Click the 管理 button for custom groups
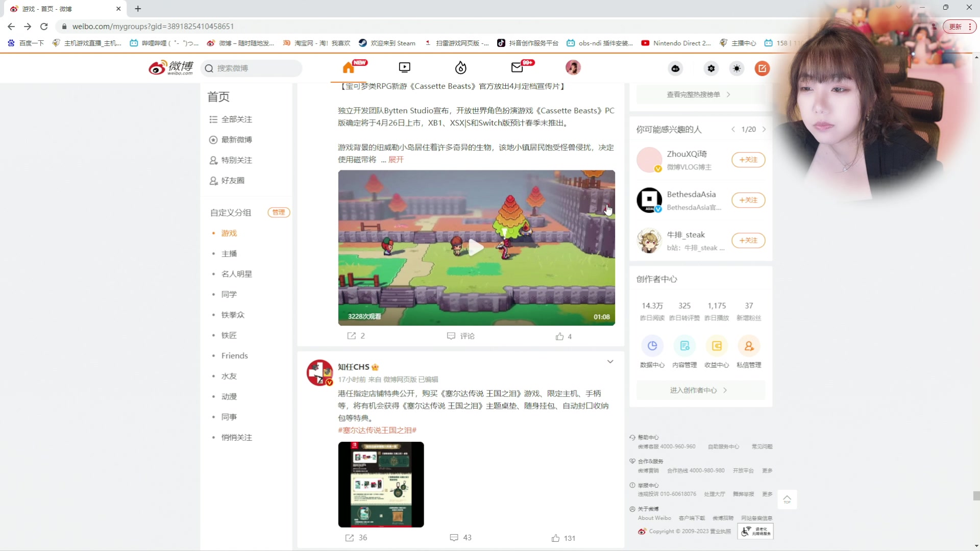The width and height of the screenshot is (980, 551). [x=279, y=212]
